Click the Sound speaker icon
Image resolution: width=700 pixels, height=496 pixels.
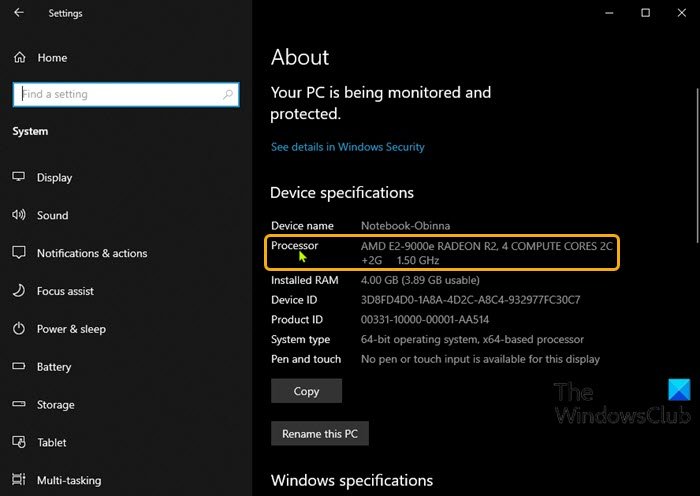[x=18, y=215]
